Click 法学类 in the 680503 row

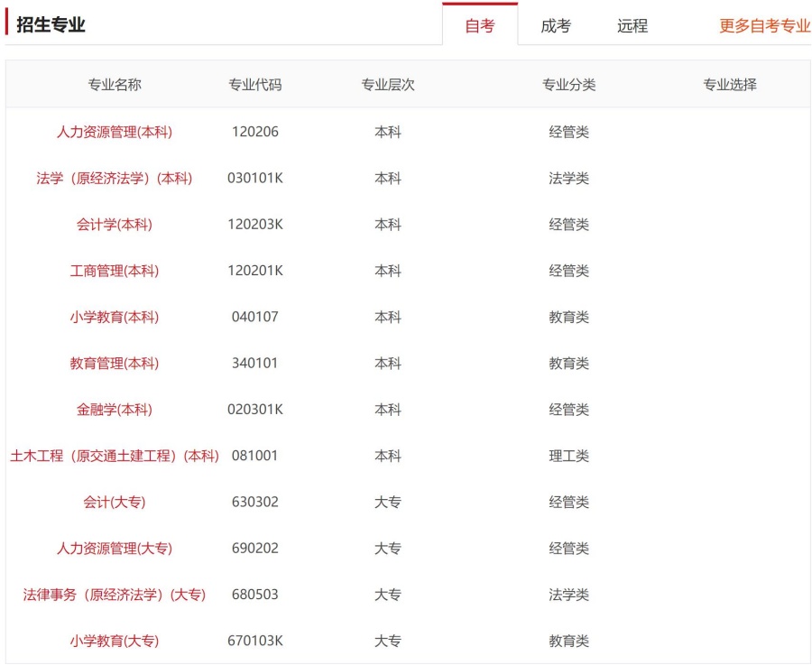[568, 595]
